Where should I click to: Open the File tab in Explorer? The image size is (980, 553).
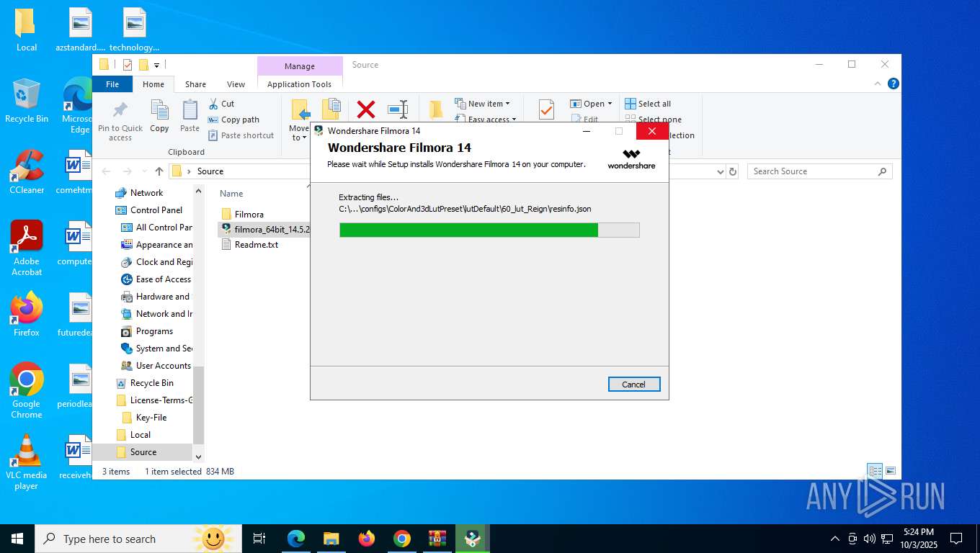coord(112,84)
